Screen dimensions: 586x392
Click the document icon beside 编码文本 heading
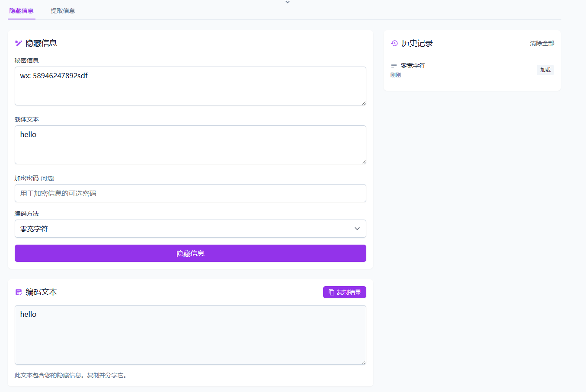pos(19,292)
